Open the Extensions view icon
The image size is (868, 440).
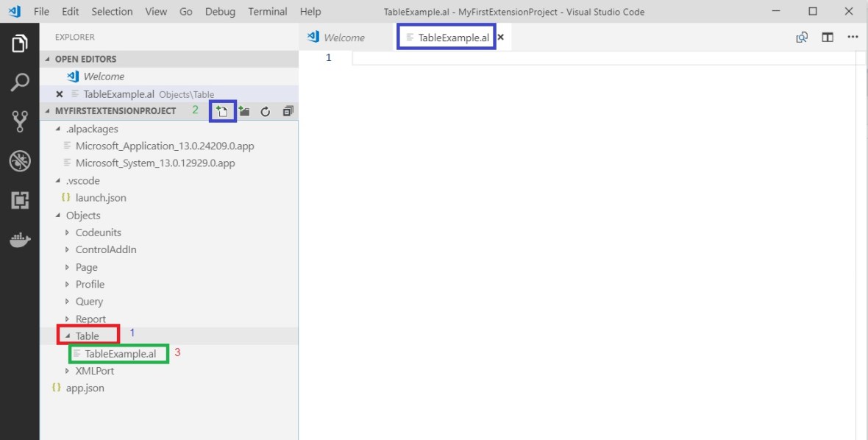[20, 200]
